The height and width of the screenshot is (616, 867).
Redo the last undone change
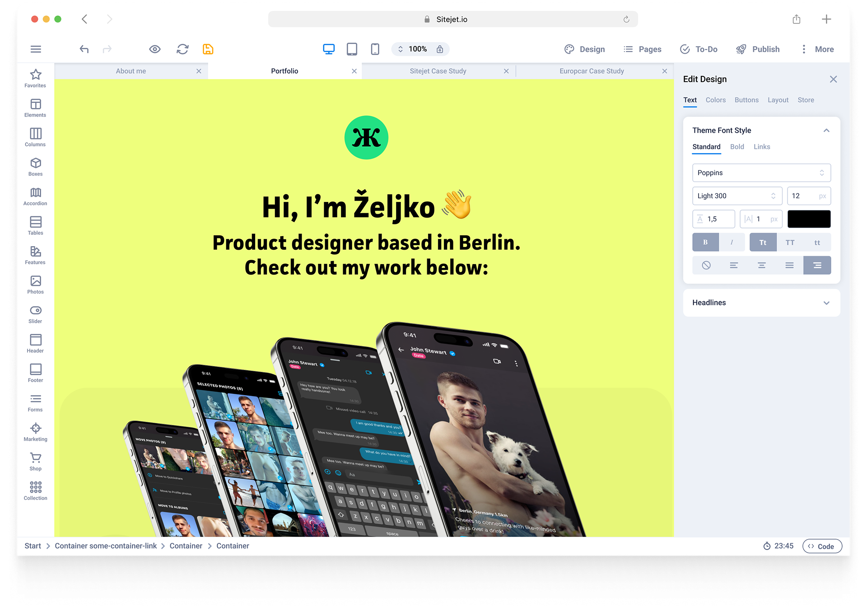107,49
